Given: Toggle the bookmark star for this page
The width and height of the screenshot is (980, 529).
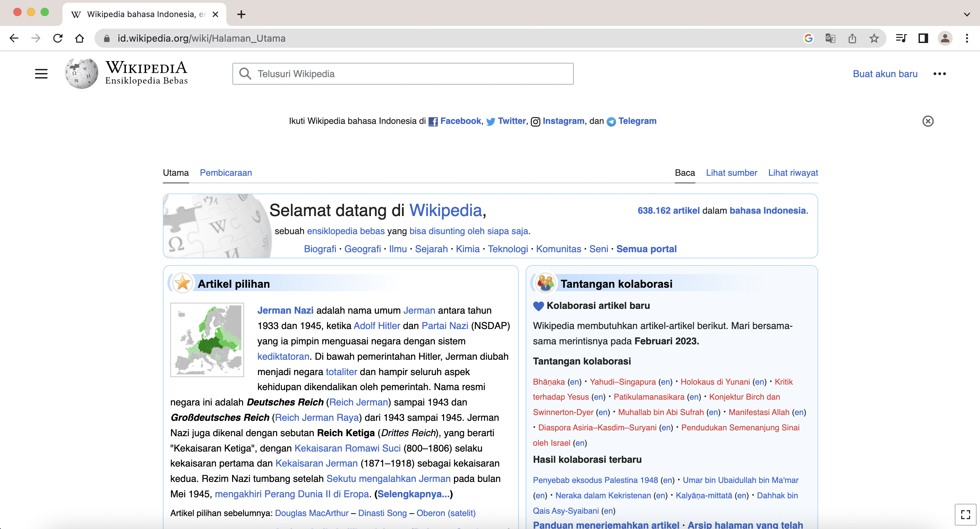Looking at the screenshot, I should click(874, 38).
